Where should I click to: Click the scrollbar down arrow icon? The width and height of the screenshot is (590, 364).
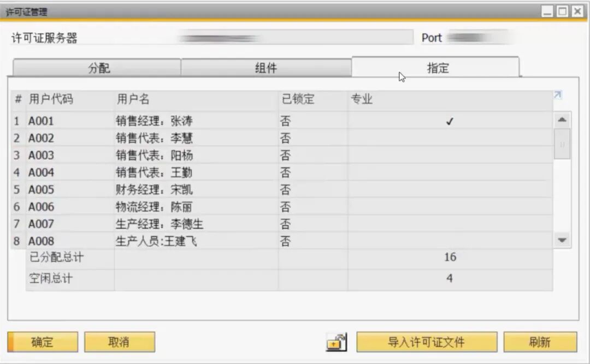[563, 240]
